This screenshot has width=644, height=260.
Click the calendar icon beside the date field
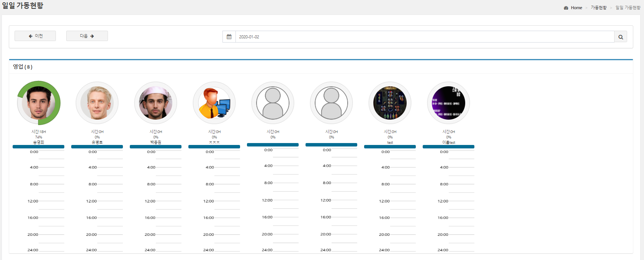229,37
